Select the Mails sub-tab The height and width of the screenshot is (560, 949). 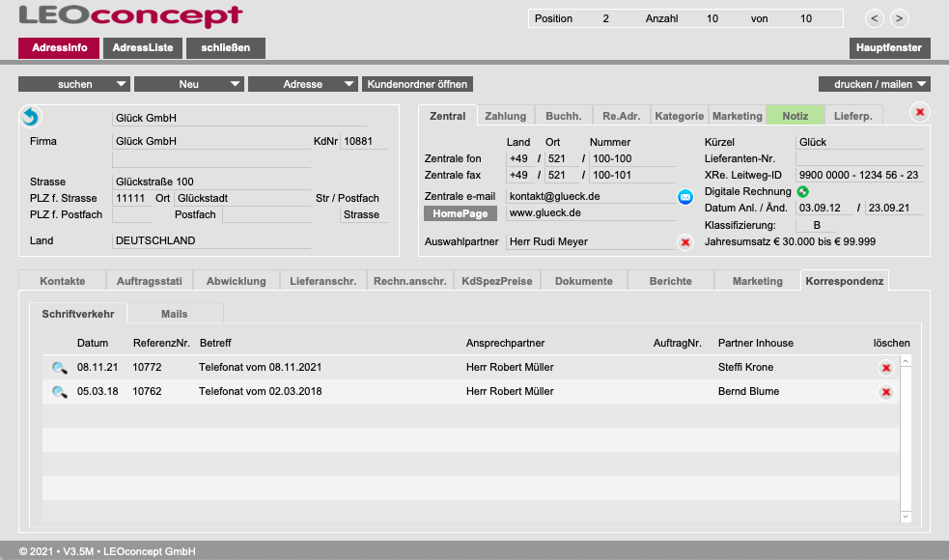pyautogui.click(x=175, y=314)
